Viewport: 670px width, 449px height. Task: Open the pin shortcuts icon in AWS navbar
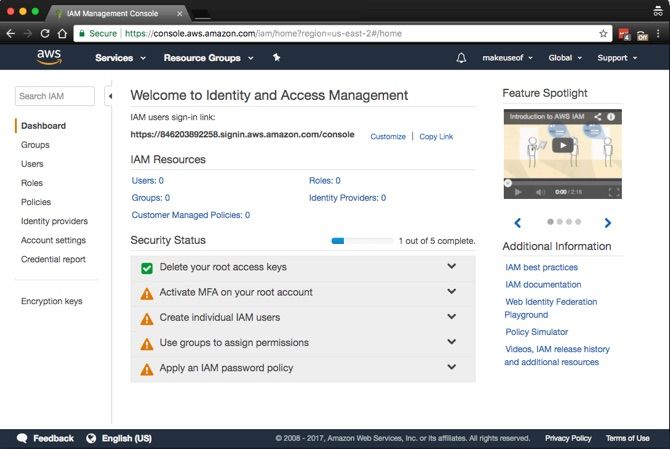click(x=276, y=57)
